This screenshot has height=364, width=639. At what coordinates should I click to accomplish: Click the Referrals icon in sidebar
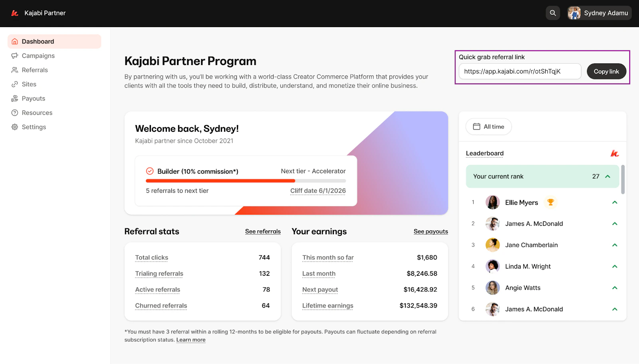tap(15, 70)
